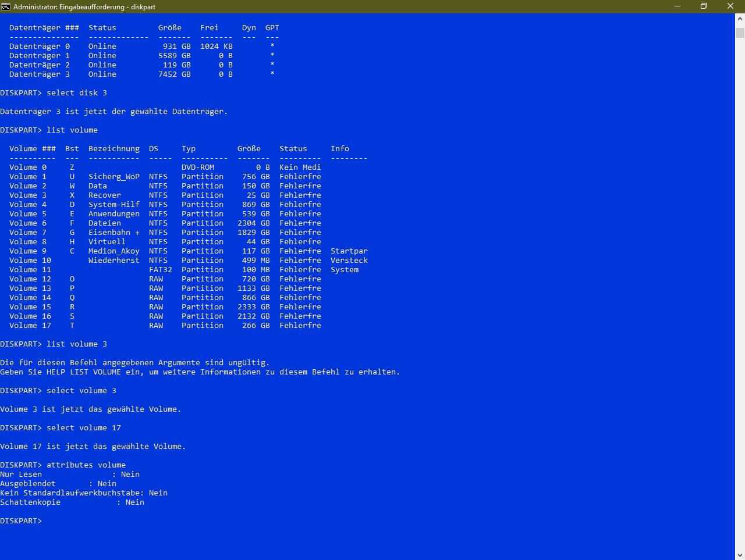
Task: Click the 'System' info entry
Action: click(x=345, y=270)
